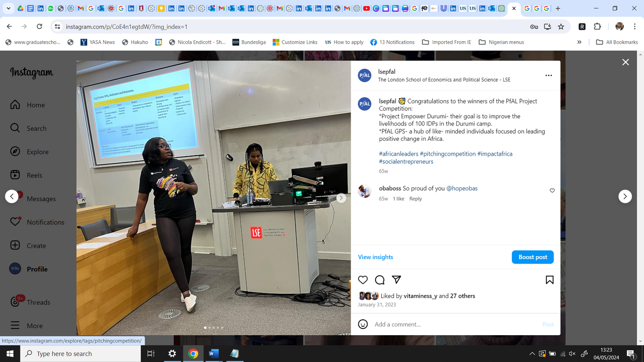Close the post overlay
This screenshot has width=644, height=362.
point(625,62)
